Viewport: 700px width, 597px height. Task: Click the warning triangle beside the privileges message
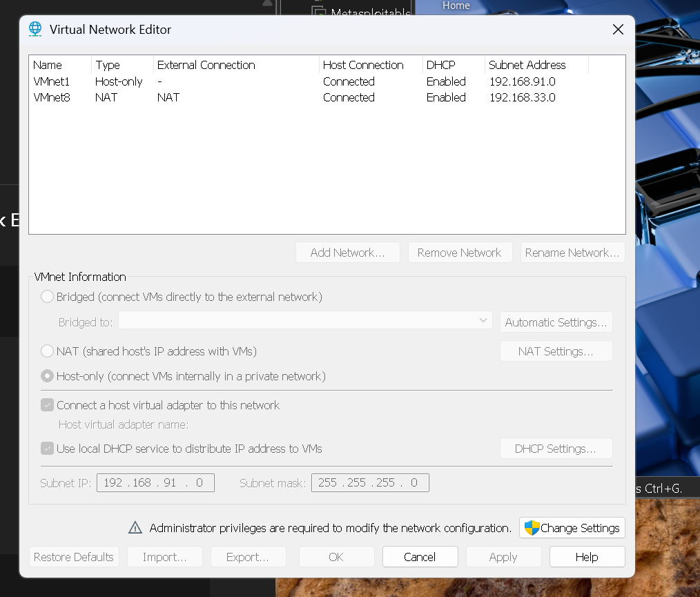coord(135,527)
